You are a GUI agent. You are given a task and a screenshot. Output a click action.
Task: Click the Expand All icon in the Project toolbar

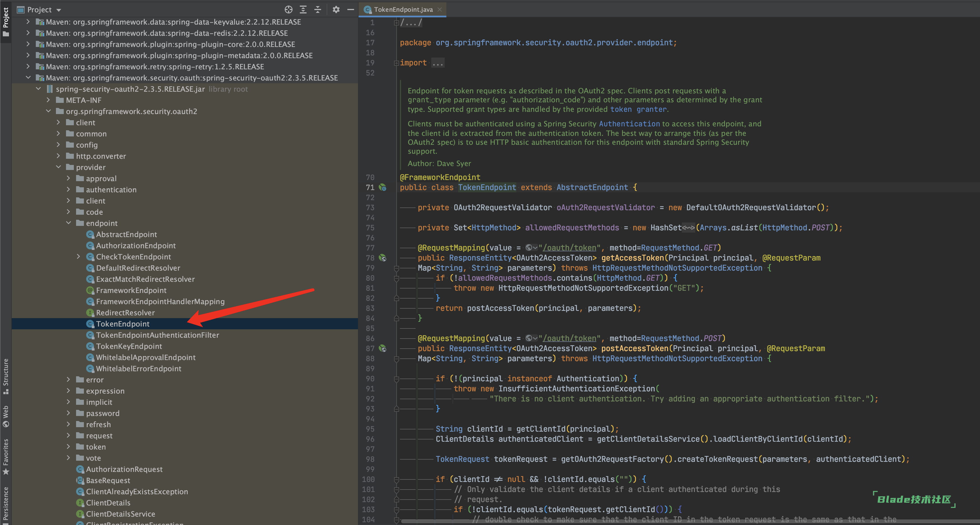[x=303, y=10]
